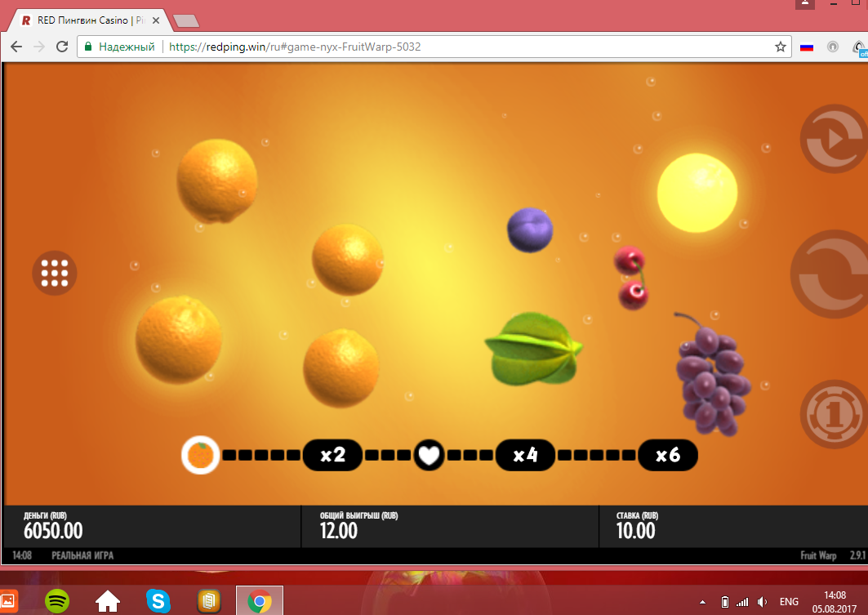868x615 pixels.
Task: Start autoplay with the top right button
Action: tap(834, 138)
